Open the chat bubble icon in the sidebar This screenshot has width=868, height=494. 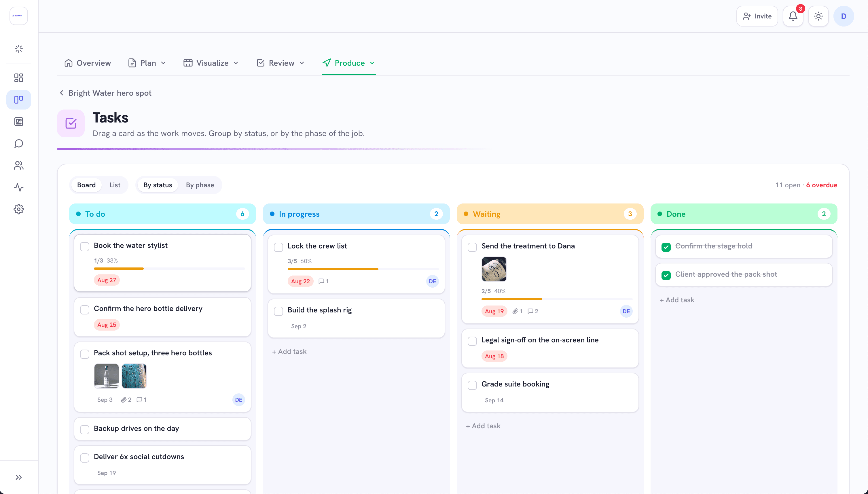[19, 144]
